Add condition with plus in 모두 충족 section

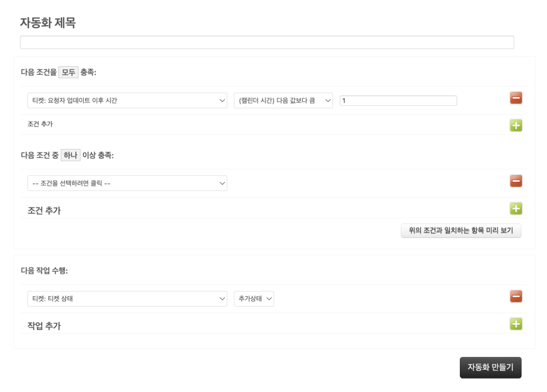click(516, 126)
